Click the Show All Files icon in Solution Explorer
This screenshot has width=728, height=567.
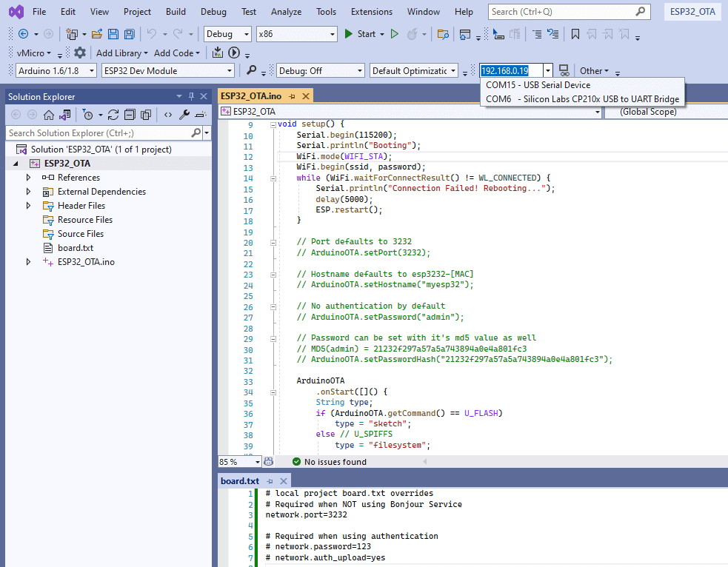(146, 115)
